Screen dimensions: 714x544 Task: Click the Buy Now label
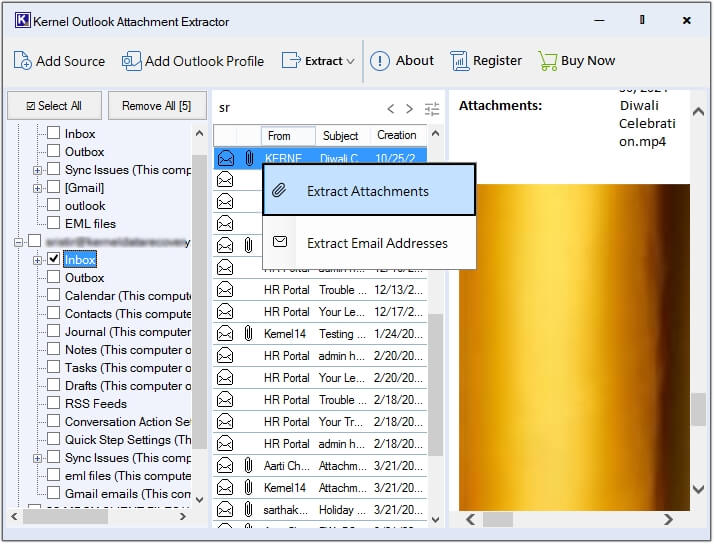tap(588, 60)
